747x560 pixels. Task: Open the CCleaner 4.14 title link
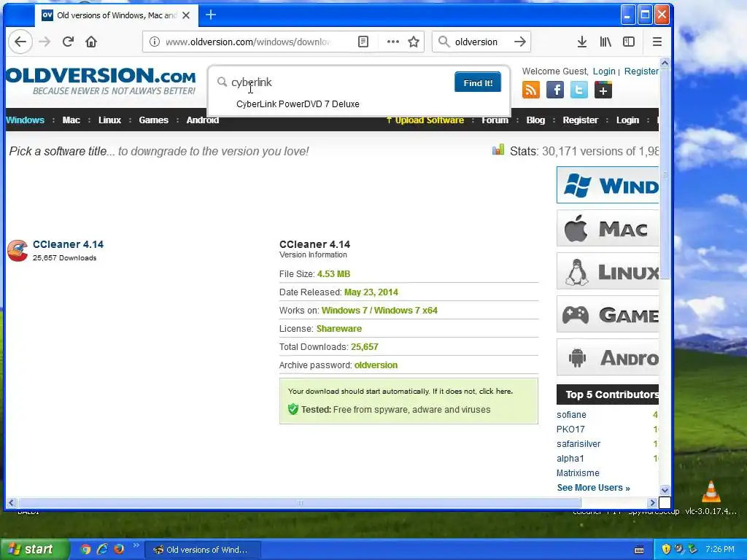click(68, 244)
